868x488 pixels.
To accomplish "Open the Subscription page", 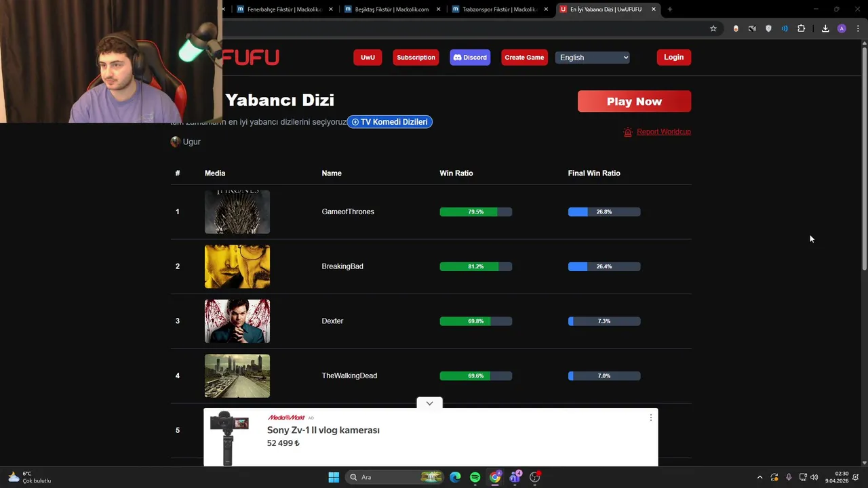I will pos(416,58).
